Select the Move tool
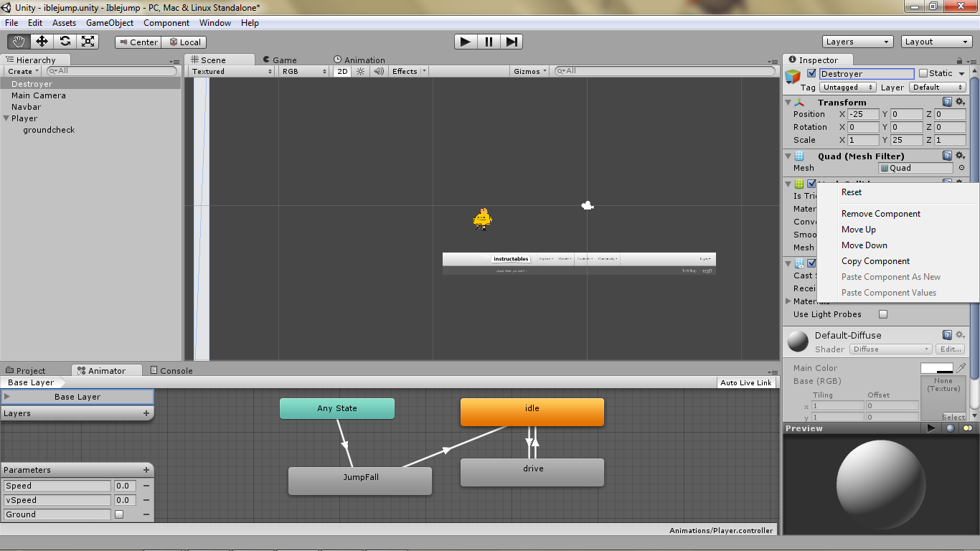The width and height of the screenshot is (980, 551). point(42,42)
